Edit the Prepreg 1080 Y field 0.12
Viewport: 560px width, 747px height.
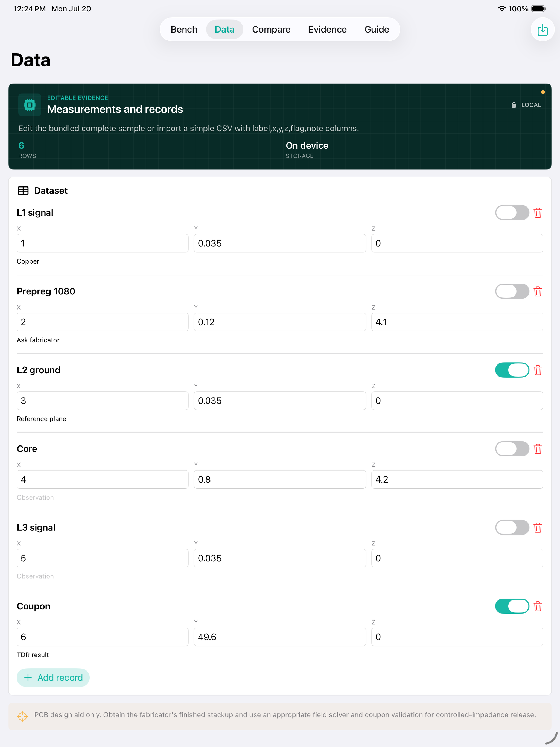click(x=280, y=322)
